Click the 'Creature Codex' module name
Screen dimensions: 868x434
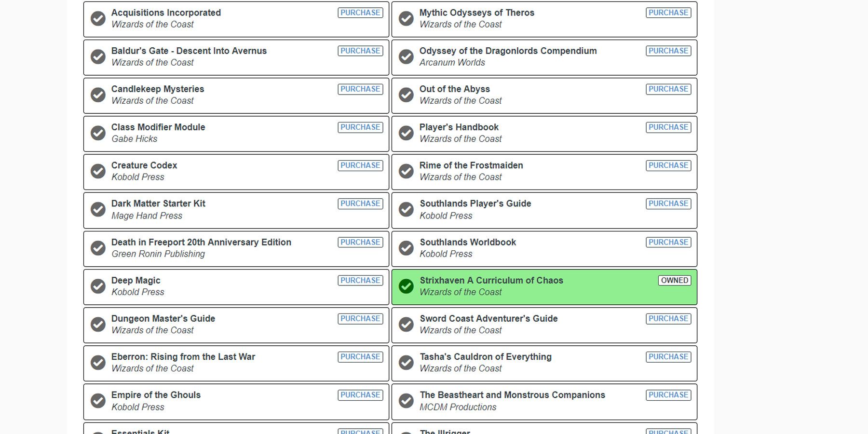(144, 165)
